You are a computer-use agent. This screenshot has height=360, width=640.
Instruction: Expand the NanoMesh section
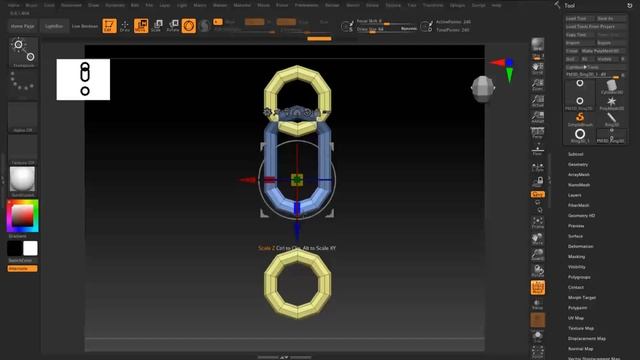(x=579, y=185)
